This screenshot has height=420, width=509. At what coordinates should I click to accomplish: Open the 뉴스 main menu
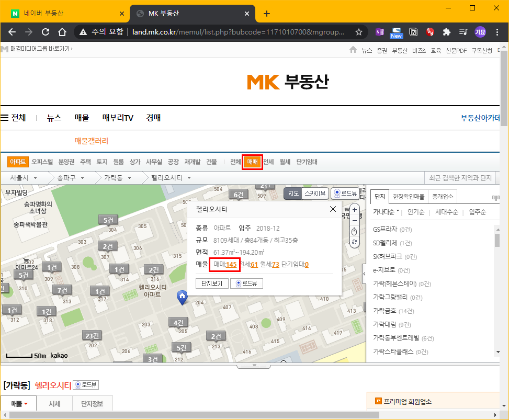tap(54, 118)
